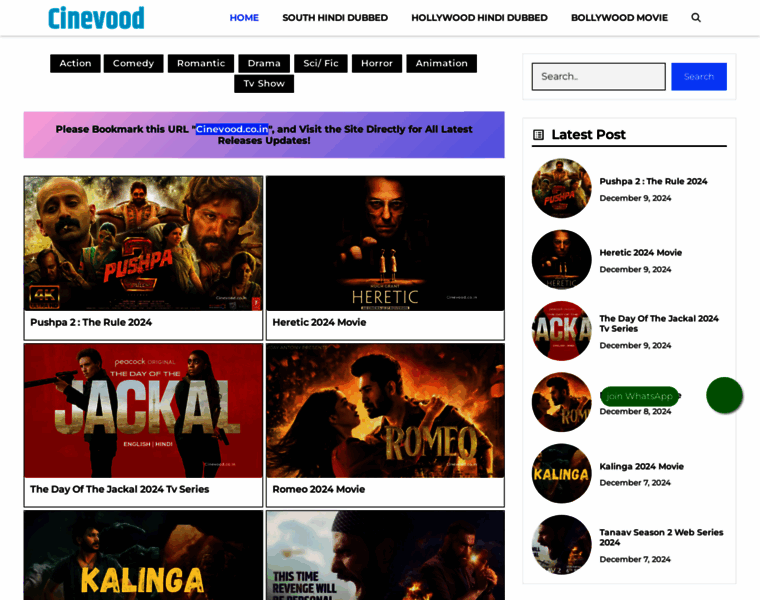The width and height of the screenshot is (760, 600).
Task: Open SOUTH HINDI DUBBED menu
Action: pos(335,18)
